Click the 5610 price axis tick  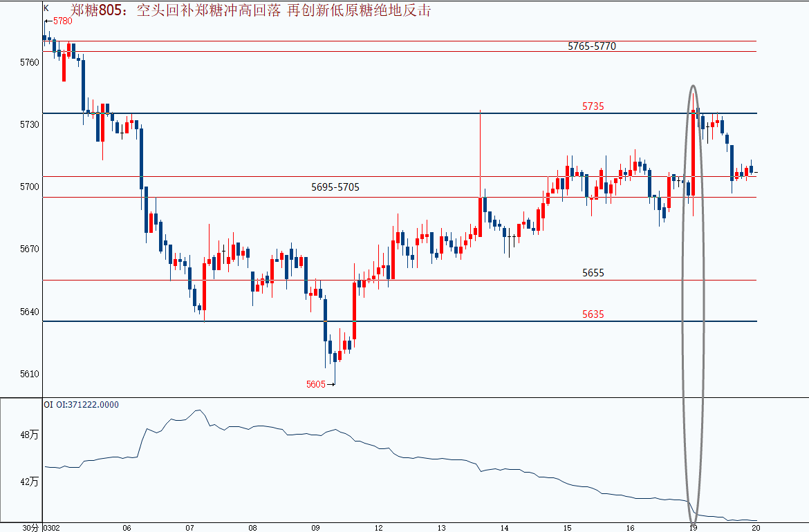[30, 374]
